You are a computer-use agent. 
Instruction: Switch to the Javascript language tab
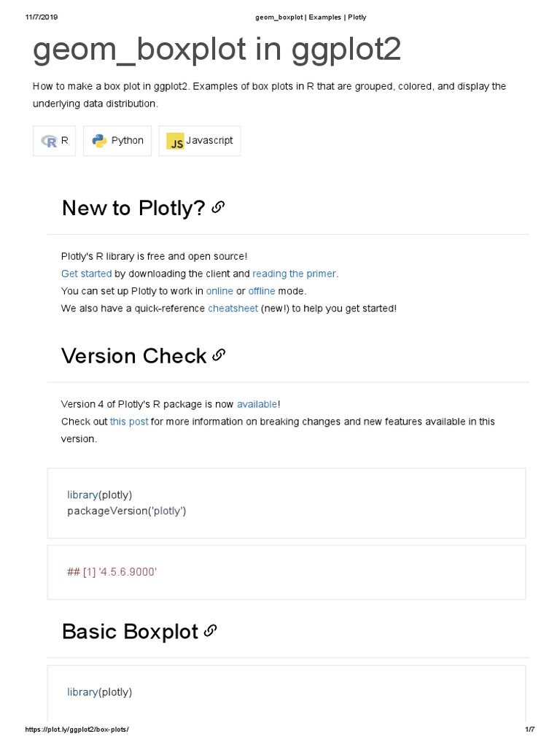[x=199, y=141]
